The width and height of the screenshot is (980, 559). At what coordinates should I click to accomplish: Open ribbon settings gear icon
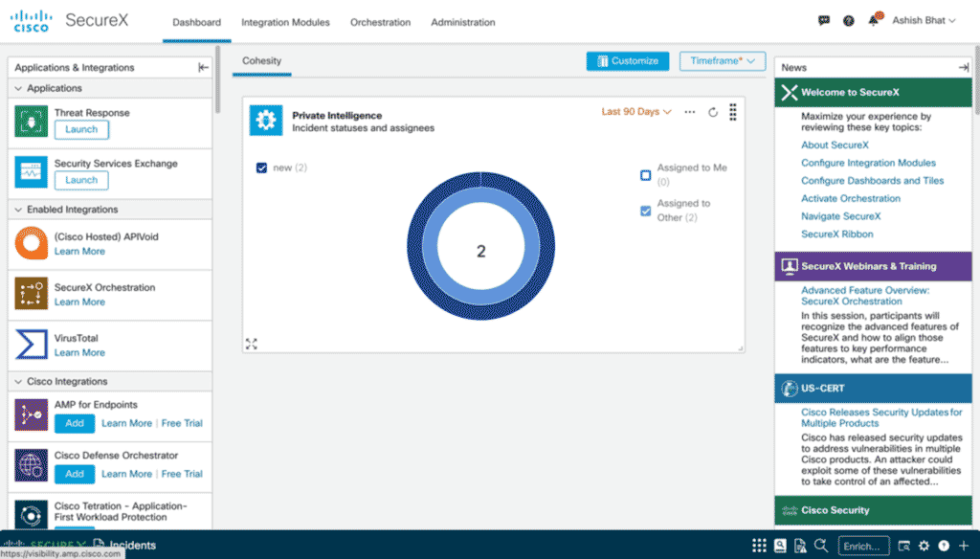pos(924,546)
